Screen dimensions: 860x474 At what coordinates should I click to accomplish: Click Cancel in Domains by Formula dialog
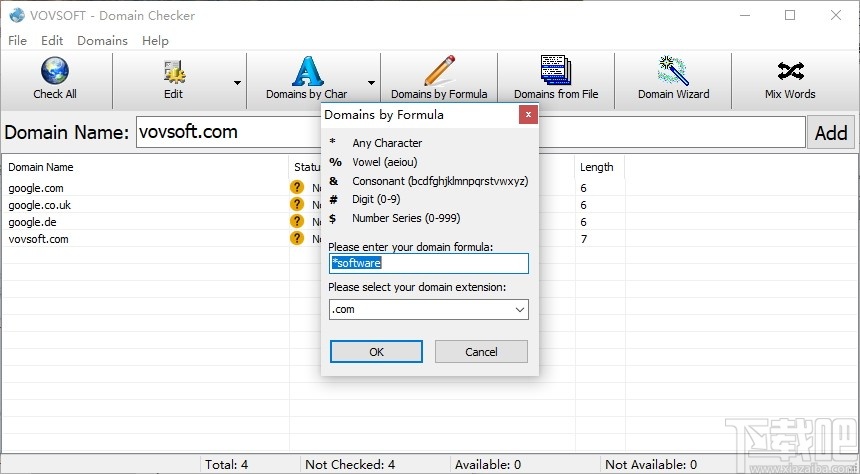point(482,352)
